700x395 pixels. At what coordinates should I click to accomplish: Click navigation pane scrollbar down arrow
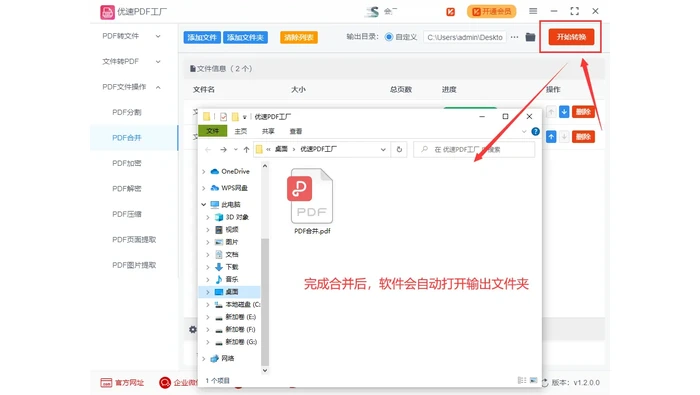pos(265,370)
